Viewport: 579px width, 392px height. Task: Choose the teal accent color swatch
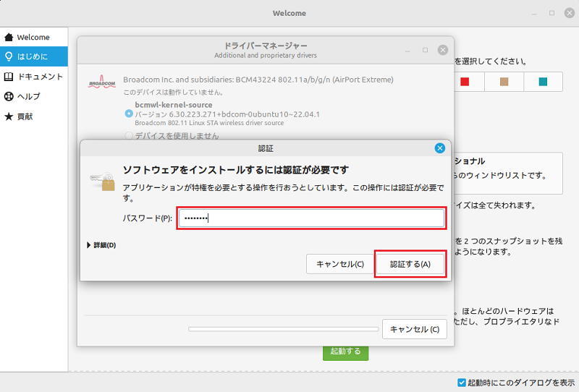coord(543,82)
